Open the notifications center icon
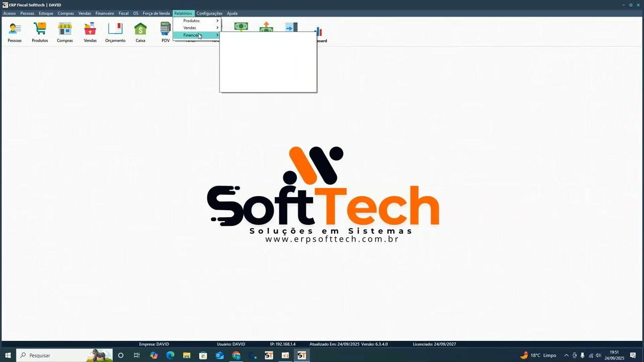Viewport: 644px width, 362px height. 633,355
